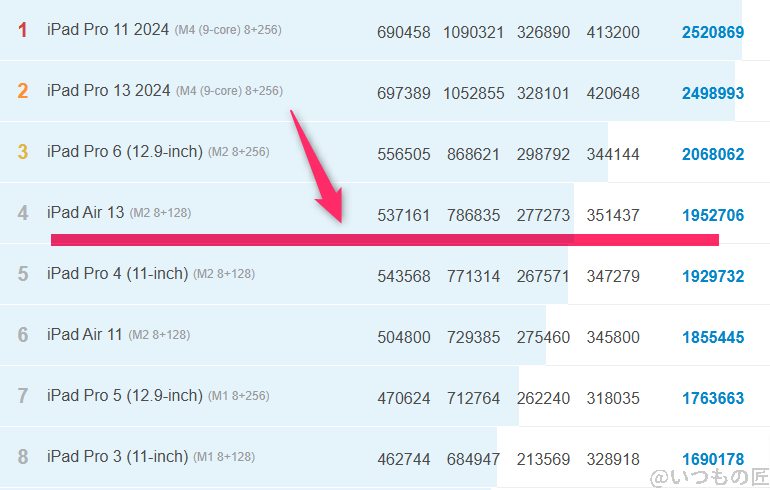This screenshot has width=770, height=490.
Task: Click the value 1052855
Action: point(473,93)
